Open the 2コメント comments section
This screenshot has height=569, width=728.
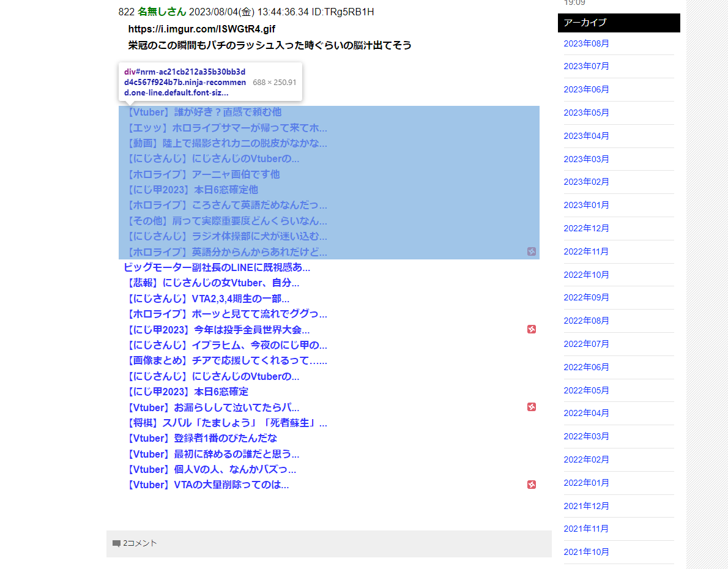139,543
